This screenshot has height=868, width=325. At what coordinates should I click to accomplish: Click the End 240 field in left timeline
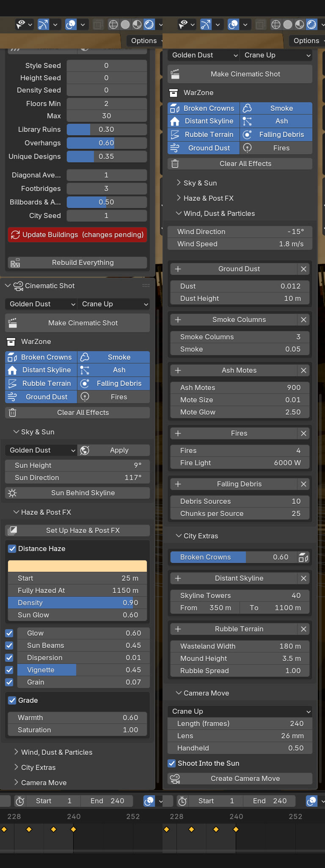pyautogui.click(x=107, y=801)
